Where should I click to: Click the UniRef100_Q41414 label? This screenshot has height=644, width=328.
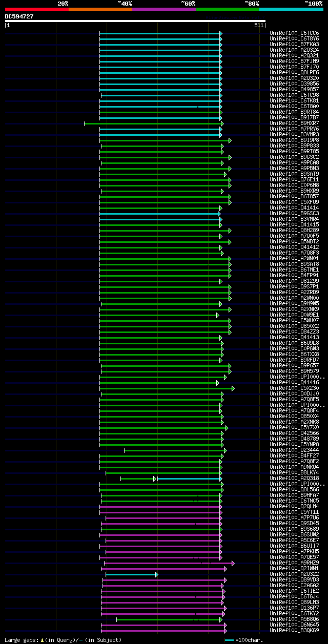(294, 207)
